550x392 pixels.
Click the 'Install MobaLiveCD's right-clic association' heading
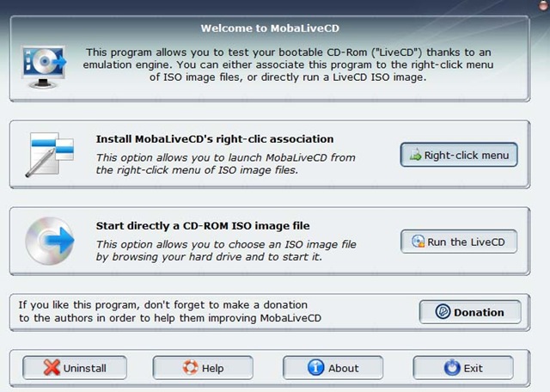pos(214,138)
